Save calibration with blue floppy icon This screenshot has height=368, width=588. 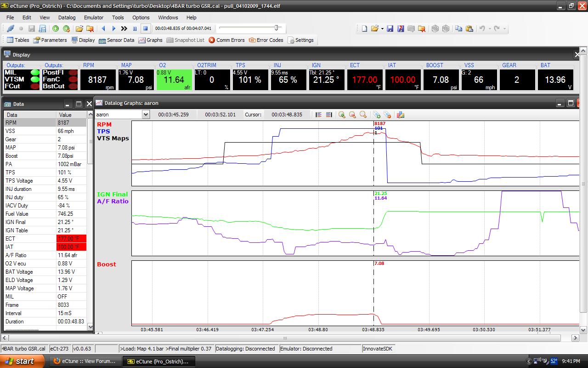(x=390, y=29)
